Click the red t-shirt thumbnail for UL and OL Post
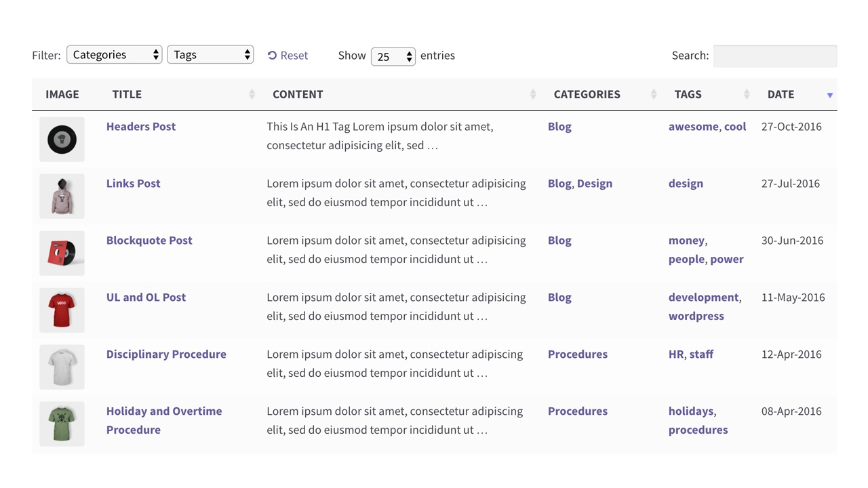The image size is (868, 488). (62, 310)
